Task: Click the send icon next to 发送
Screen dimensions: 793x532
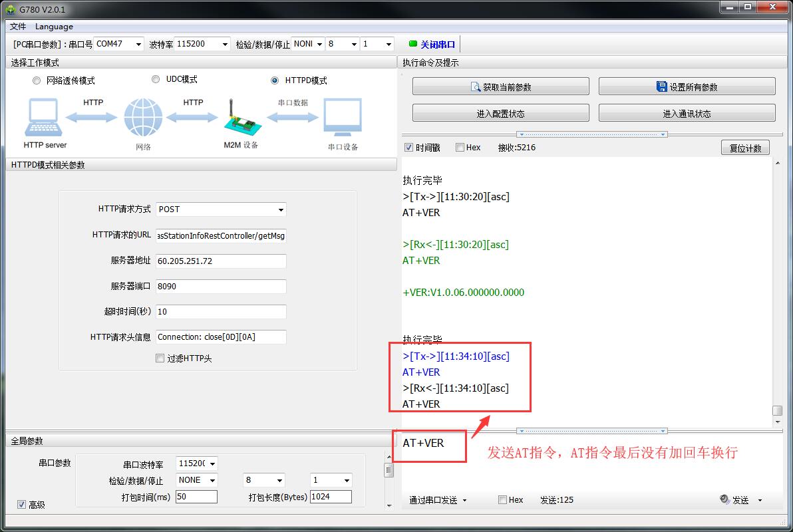Action: pos(724,500)
